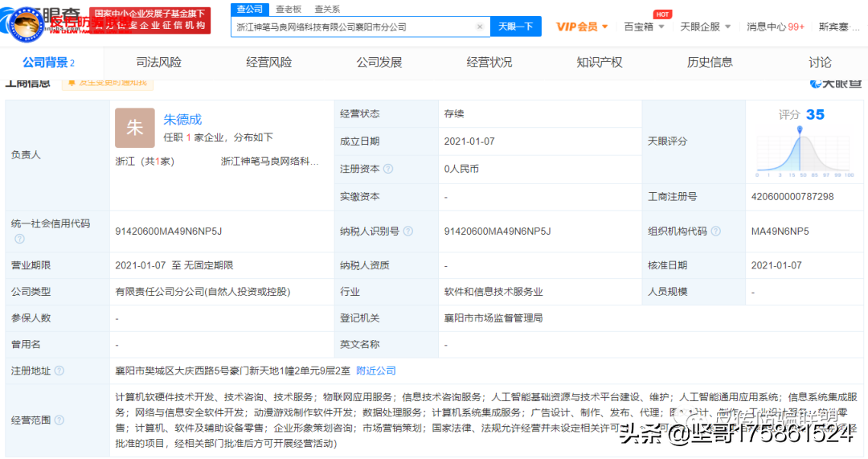Open the 讨论 tab
This screenshot has width=868, height=459.
point(820,63)
